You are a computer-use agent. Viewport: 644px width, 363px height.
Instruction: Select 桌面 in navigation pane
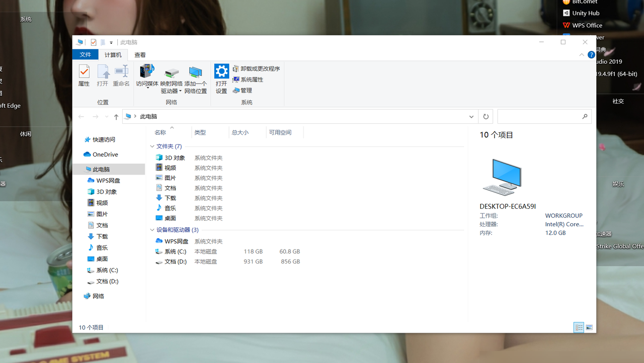(x=97, y=259)
